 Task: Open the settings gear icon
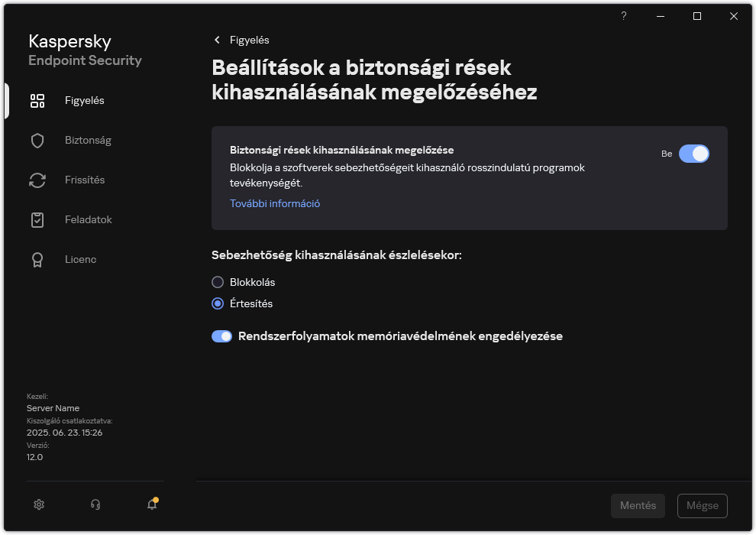pos(38,504)
